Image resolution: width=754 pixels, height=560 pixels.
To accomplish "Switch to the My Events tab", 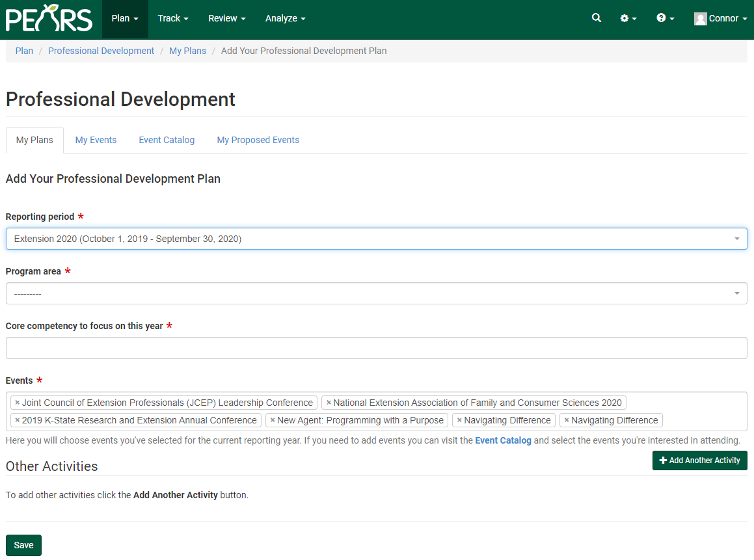I will [x=96, y=140].
